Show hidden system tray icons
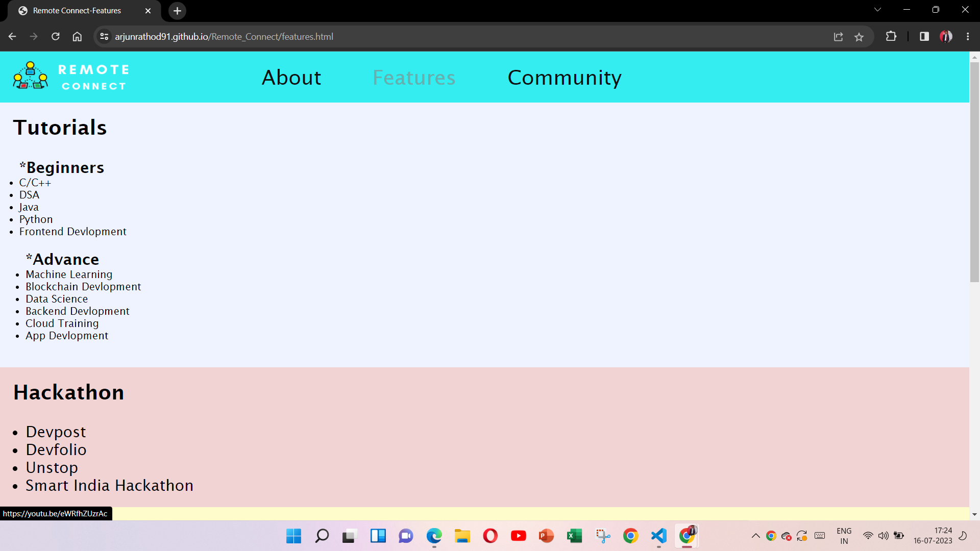The image size is (980, 551). [x=755, y=536]
